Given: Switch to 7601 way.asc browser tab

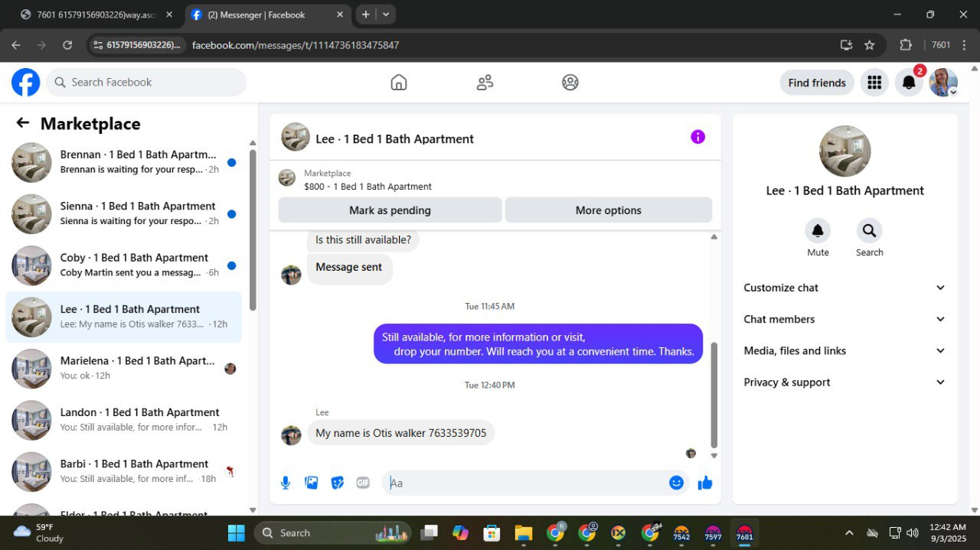Looking at the screenshot, I should tap(96, 15).
